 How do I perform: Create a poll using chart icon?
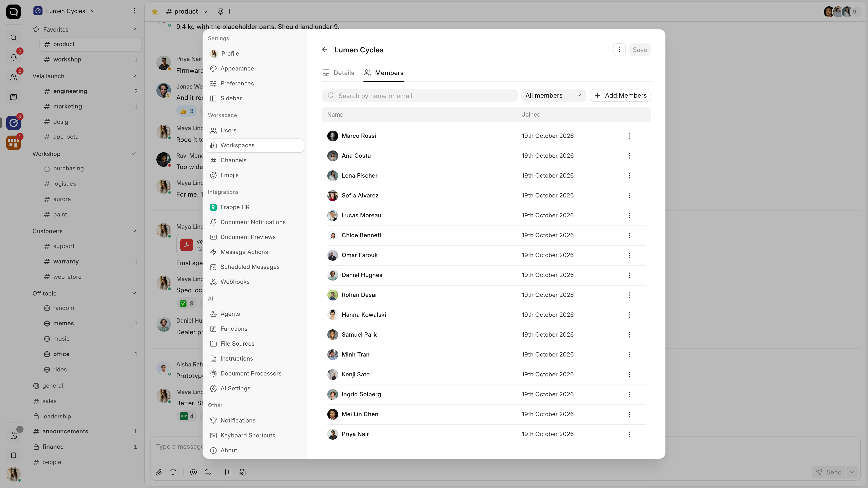228,472
